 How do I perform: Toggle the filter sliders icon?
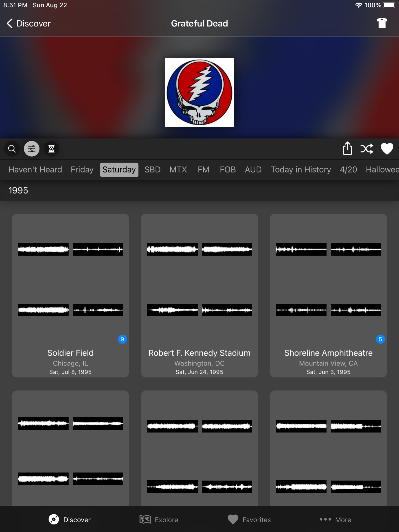tap(32, 149)
